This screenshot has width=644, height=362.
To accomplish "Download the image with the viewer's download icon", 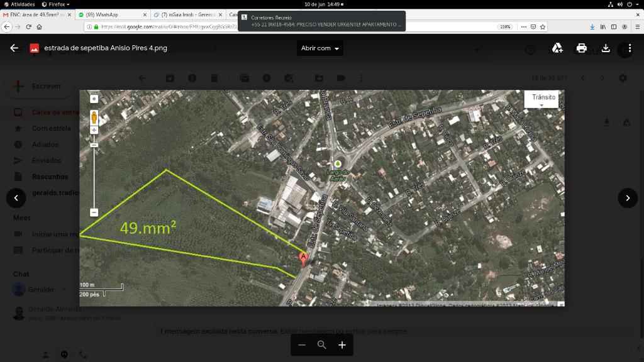I will pos(606,48).
